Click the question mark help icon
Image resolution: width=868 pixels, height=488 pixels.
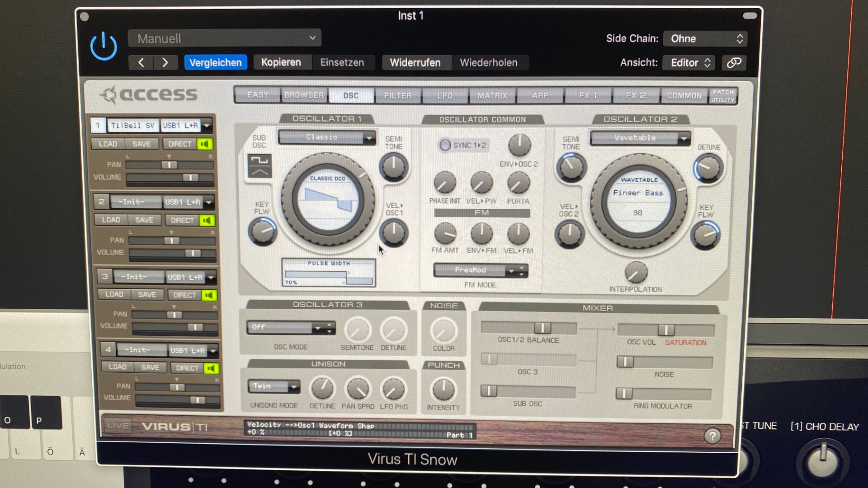[712, 436]
